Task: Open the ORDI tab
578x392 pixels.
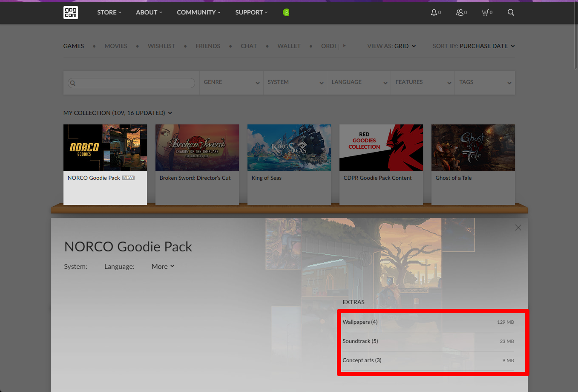Action: 328,46
